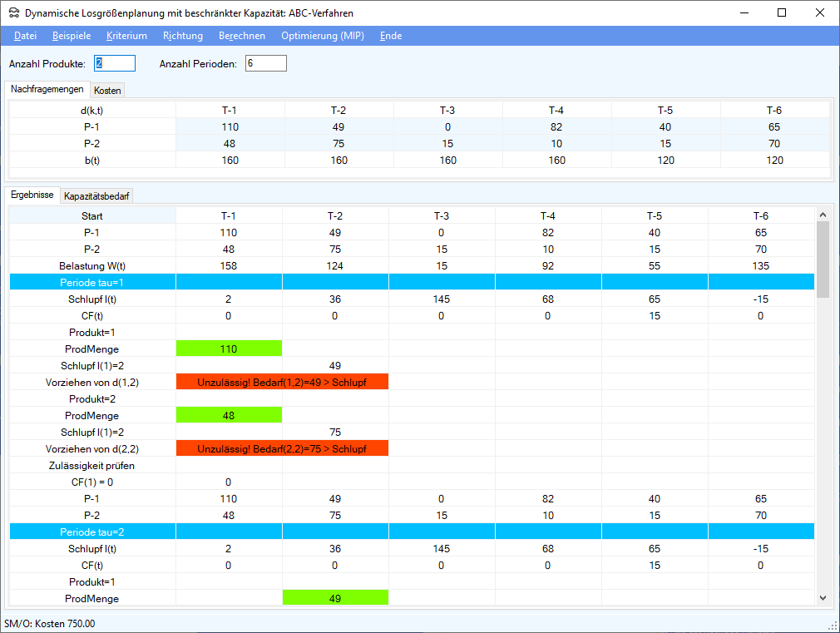Click the Anzahl Produkte input field
Image resolution: width=840 pixels, height=633 pixels.
(x=115, y=63)
